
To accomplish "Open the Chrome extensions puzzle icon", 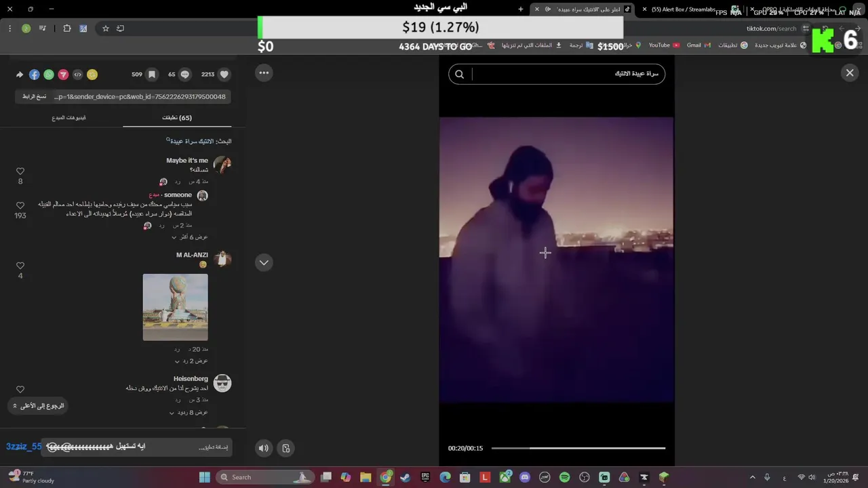I will (x=67, y=28).
